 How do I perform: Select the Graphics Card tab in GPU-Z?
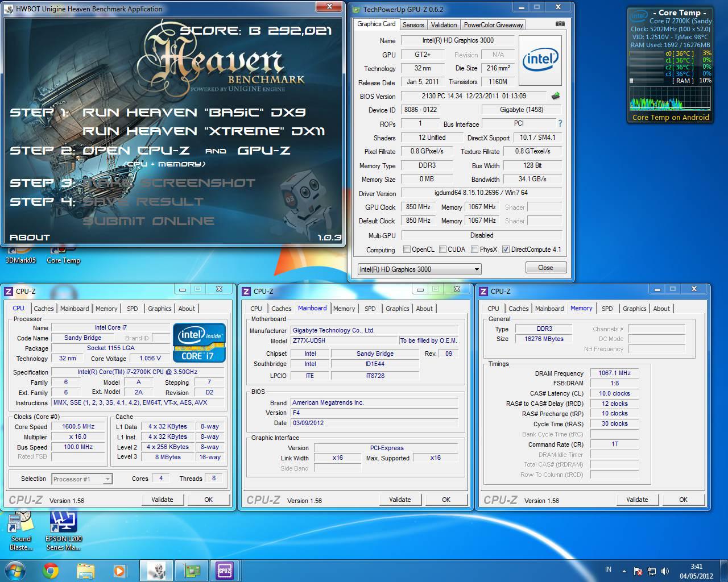point(377,24)
